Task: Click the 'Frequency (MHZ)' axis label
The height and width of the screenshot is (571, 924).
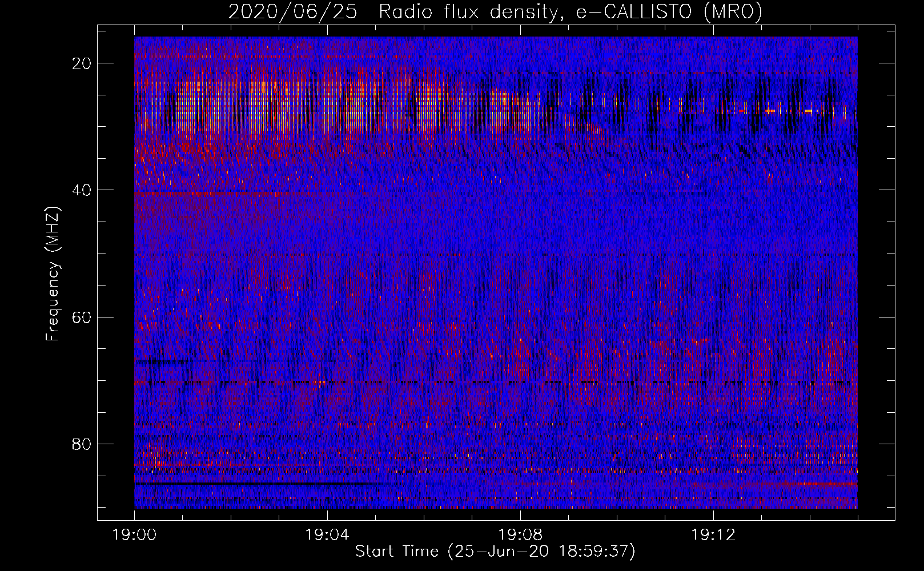Action: click(x=53, y=275)
